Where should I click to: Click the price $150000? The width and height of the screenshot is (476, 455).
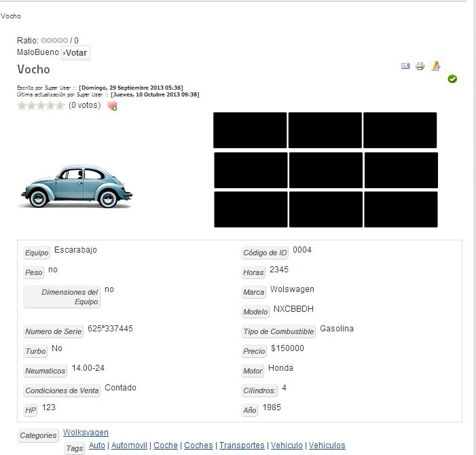tap(287, 348)
